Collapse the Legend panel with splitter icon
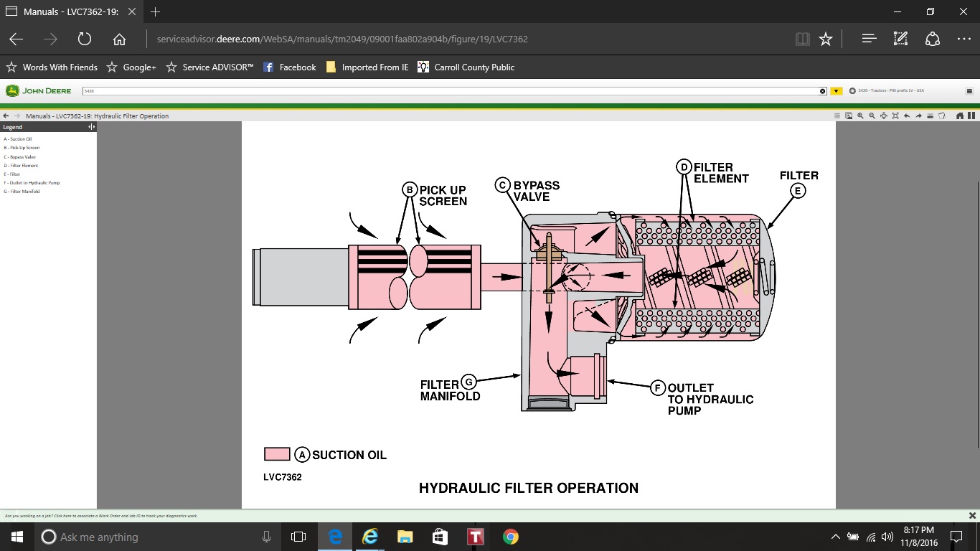 click(x=91, y=127)
